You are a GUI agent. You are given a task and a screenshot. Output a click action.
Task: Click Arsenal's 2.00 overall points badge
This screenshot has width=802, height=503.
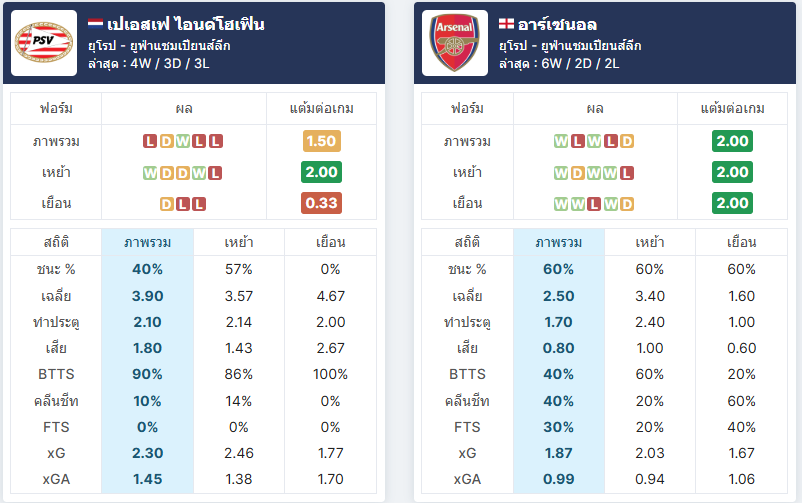click(732, 141)
